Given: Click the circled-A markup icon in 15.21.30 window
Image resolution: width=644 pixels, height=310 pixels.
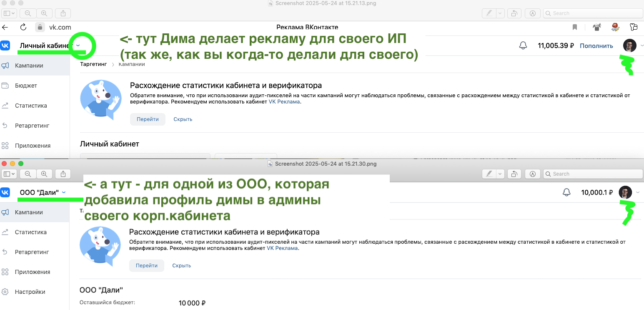Looking at the screenshot, I should tap(532, 174).
